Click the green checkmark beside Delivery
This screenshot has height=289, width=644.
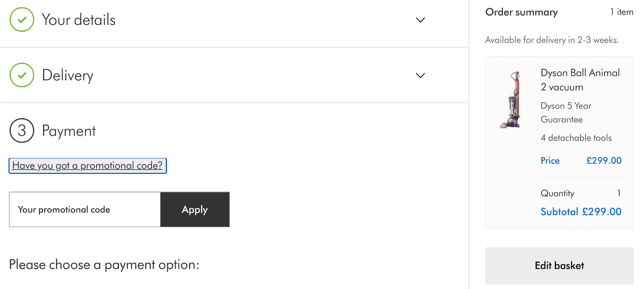tap(22, 75)
